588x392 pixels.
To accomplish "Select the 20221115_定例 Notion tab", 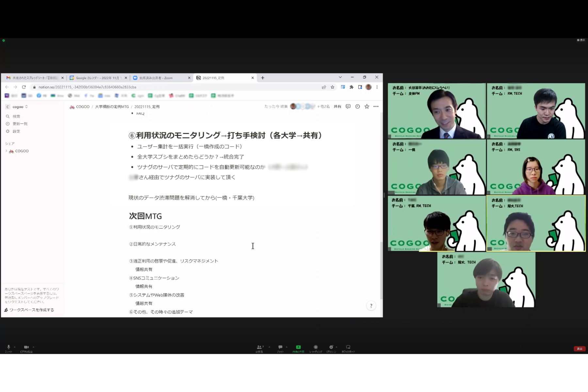I will [224, 78].
